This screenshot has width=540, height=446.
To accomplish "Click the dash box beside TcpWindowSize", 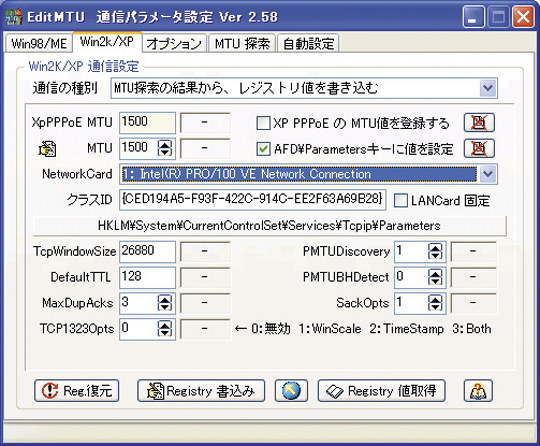I will tap(205, 252).
